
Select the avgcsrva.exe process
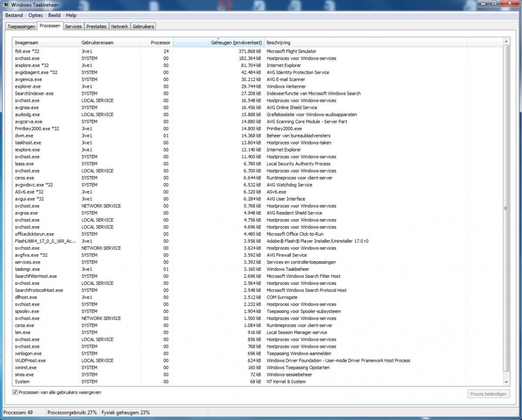coord(258,122)
